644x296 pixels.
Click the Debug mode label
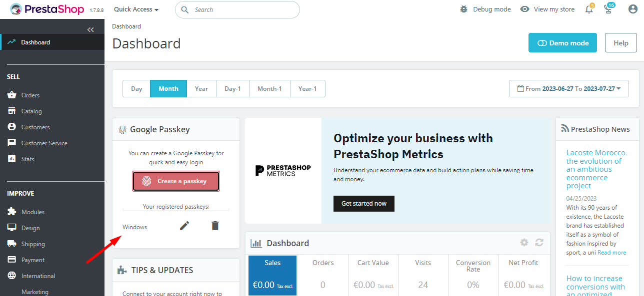[x=492, y=9]
